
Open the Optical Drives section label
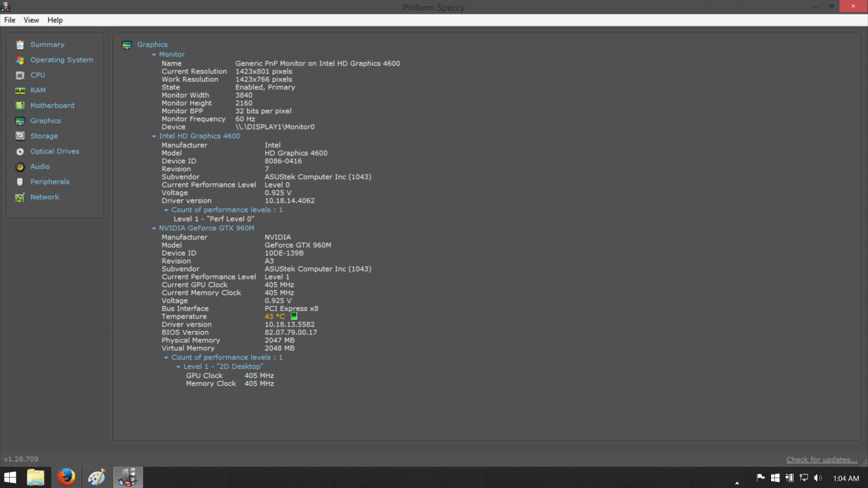55,152
